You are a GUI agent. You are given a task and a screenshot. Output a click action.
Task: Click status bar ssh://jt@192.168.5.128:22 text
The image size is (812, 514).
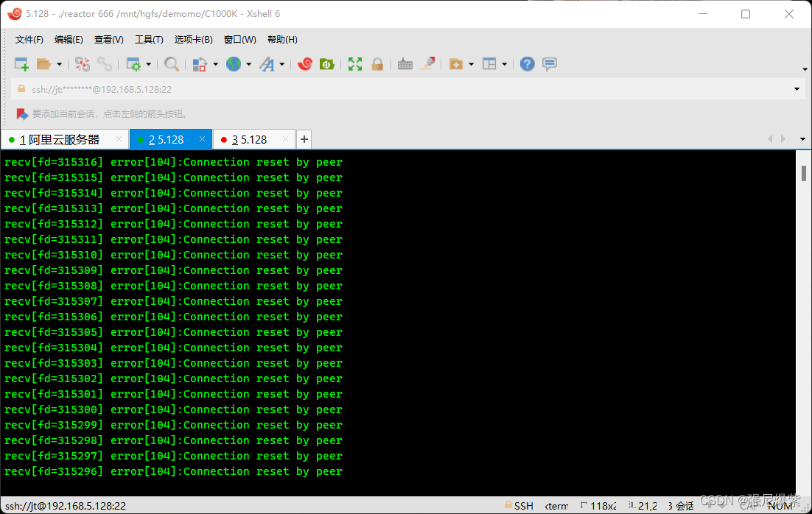click(66, 506)
